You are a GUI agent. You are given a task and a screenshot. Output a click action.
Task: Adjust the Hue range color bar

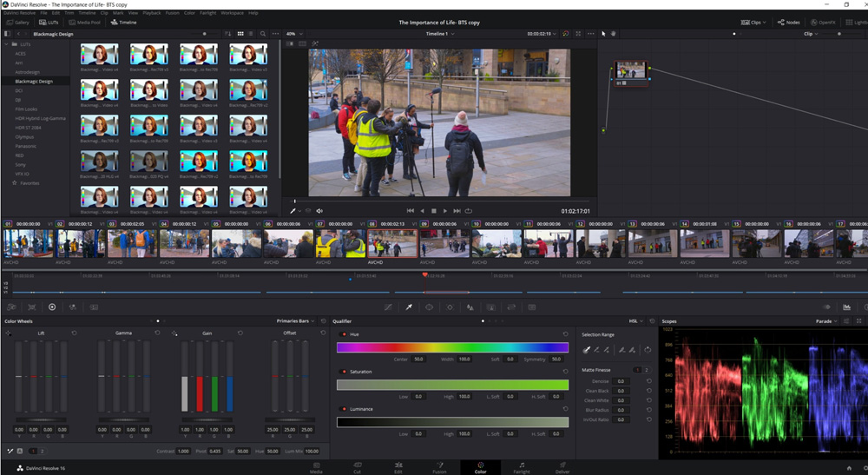click(452, 347)
